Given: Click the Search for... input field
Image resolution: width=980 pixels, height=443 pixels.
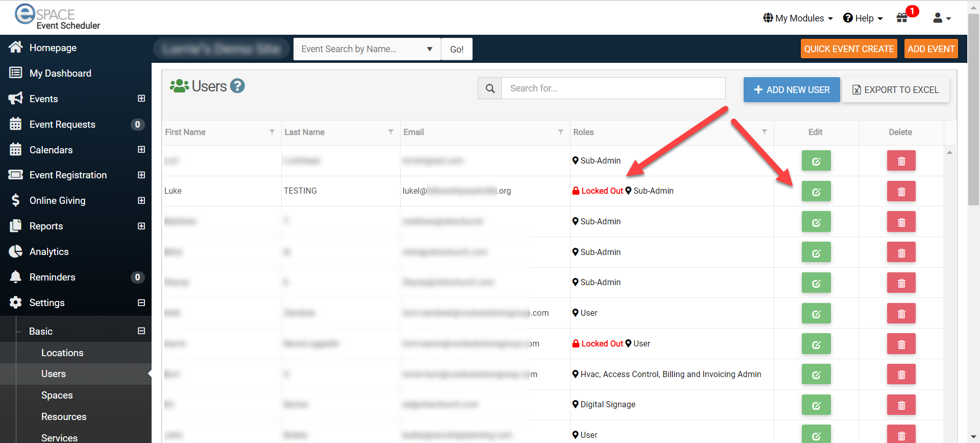Looking at the screenshot, I should coord(613,88).
